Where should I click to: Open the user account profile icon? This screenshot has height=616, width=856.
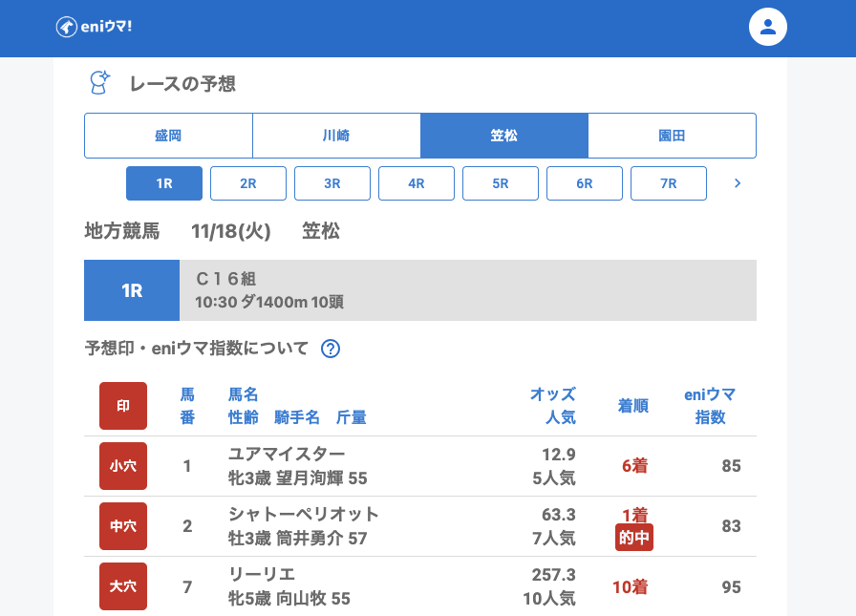(x=767, y=27)
